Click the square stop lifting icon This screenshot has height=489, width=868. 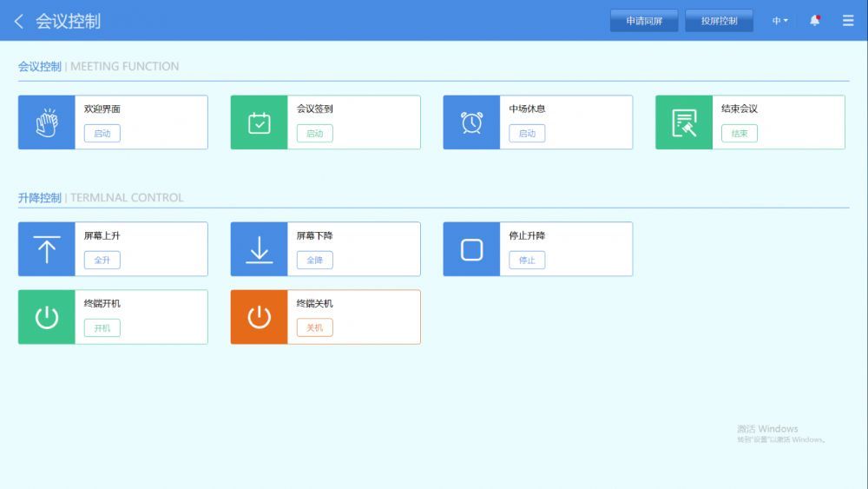tap(471, 249)
